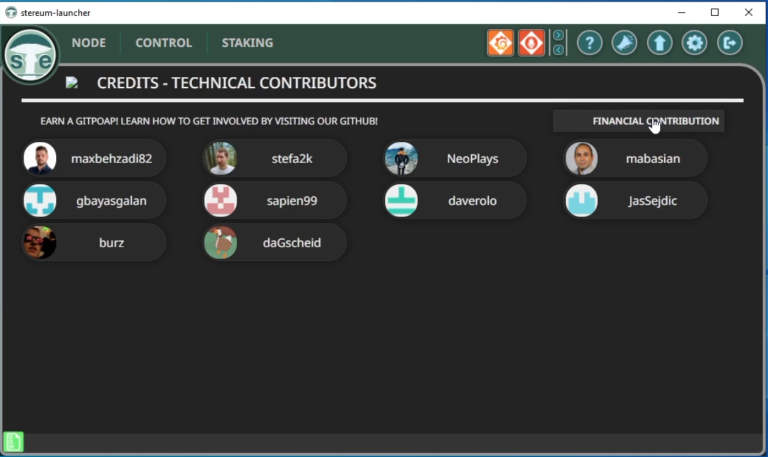This screenshot has height=457, width=768.
Task: Select contributor sapien99
Action: (x=275, y=201)
